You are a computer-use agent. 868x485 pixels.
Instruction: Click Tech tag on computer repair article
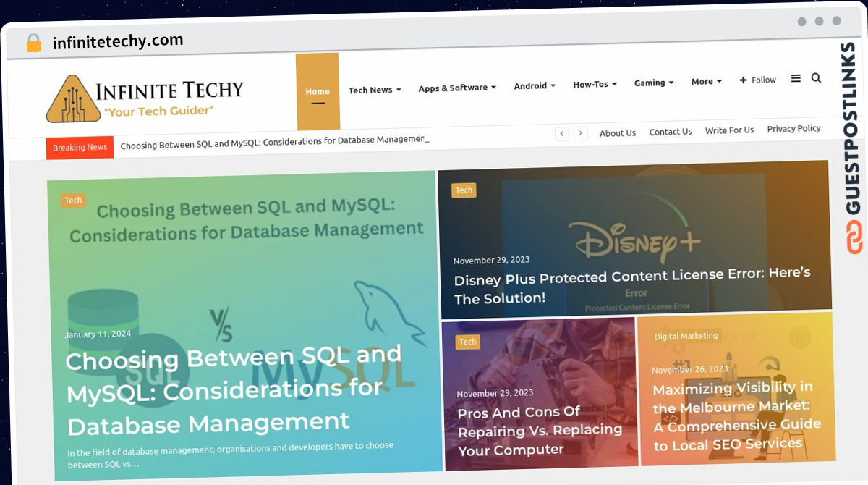tap(468, 342)
